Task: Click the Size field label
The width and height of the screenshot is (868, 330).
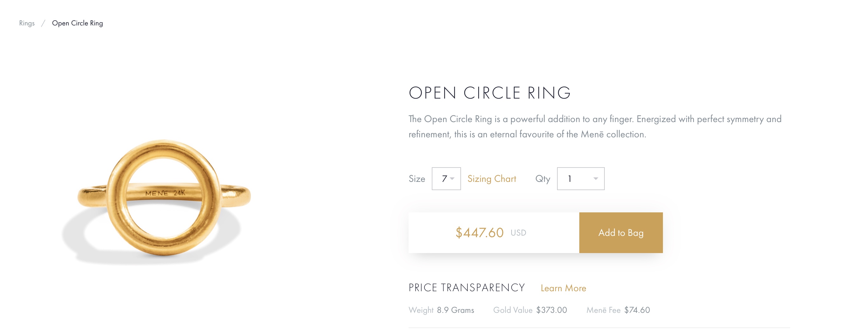Action: tap(417, 179)
